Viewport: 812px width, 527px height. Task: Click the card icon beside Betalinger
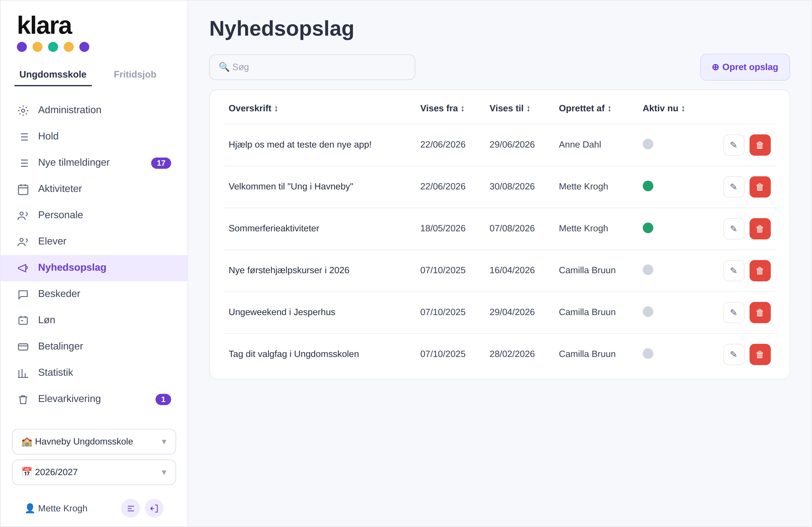[x=23, y=347]
